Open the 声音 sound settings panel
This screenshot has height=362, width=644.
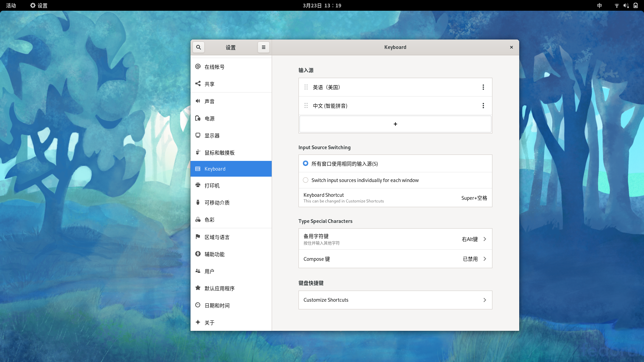point(210,101)
